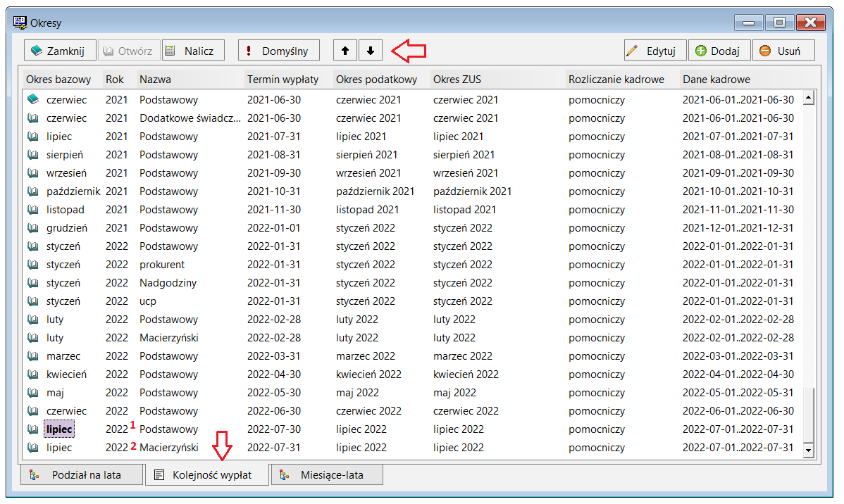Switch to Podział na lata tab
This screenshot has width=844, height=504.
click(82, 475)
